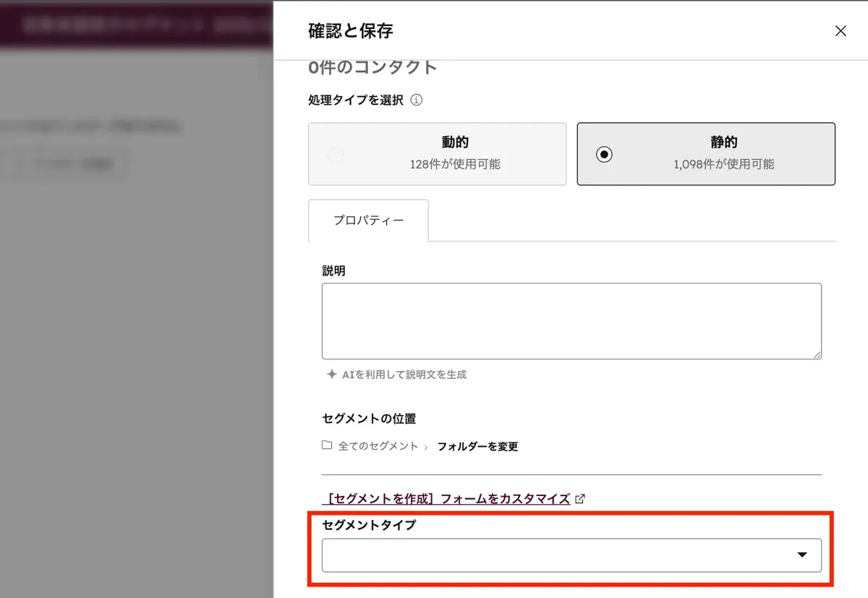Select the 静的 processing type
This screenshot has width=868, height=598.
coord(706,154)
